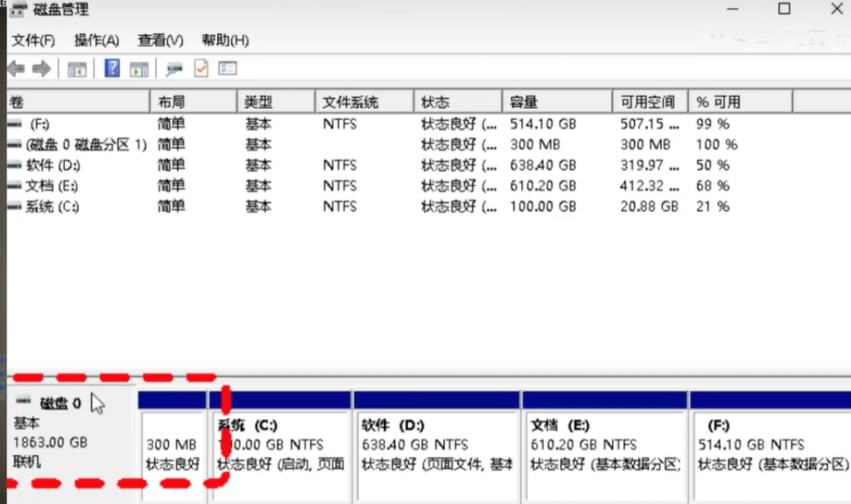
Task: Click the Back arrow in toolbar
Action: (17, 69)
